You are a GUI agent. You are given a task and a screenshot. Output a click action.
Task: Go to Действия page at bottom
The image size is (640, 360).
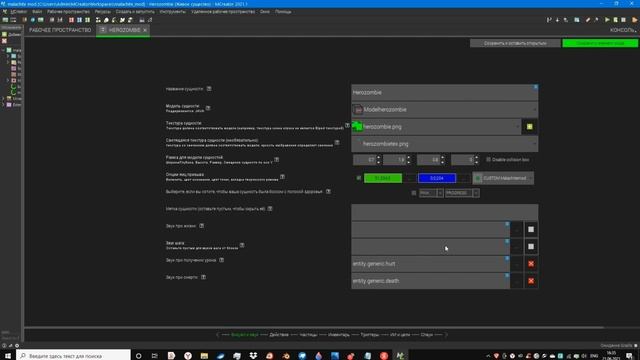pos(279,335)
